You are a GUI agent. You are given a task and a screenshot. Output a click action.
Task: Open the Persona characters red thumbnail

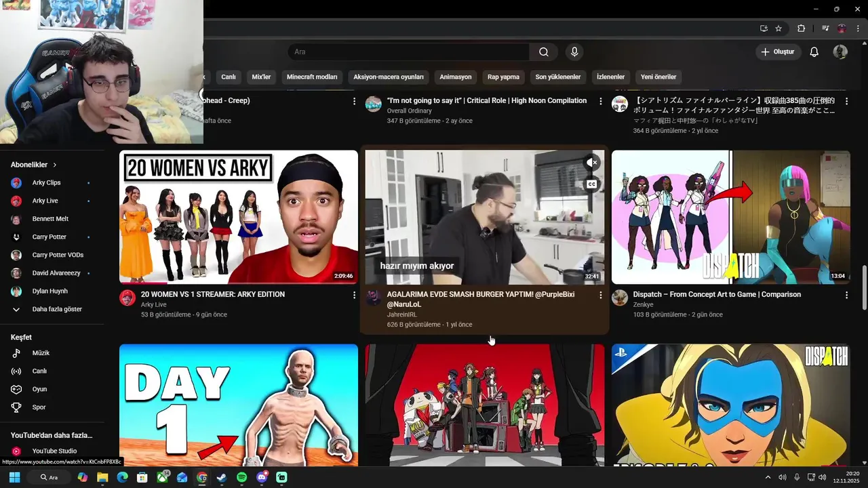pos(485,405)
